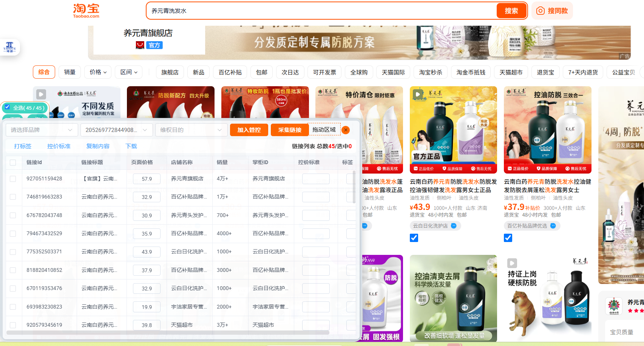Click the 采集链接 button
The image size is (644, 346).
click(x=290, y=130)
